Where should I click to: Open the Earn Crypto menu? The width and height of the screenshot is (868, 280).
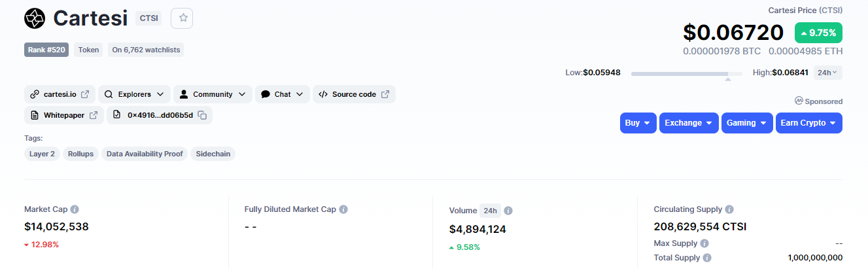pyautogui.click(x=808, y=123)
